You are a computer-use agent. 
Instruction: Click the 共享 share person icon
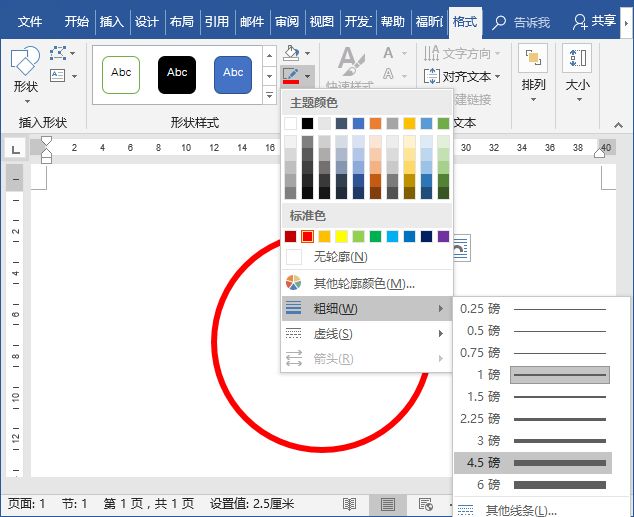580,21
